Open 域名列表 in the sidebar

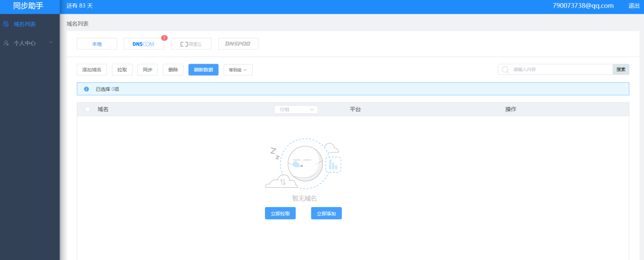[24, 24]
